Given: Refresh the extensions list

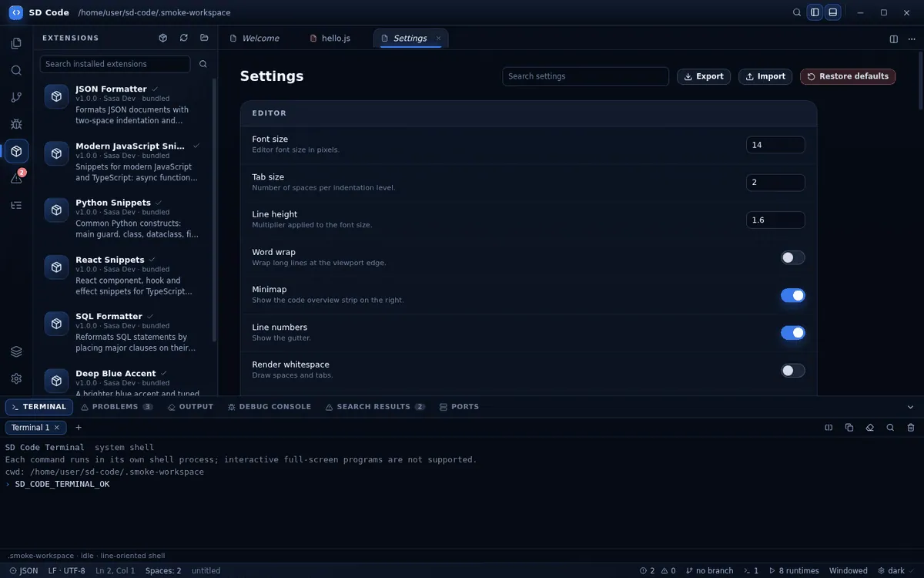Looking at the screenshot, I should coord(183,38).
